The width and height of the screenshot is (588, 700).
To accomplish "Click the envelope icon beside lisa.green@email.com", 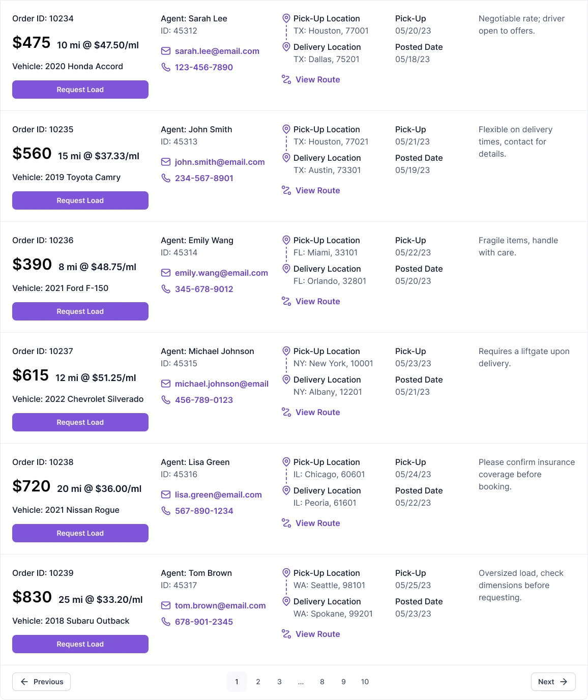I will [166, 494].
